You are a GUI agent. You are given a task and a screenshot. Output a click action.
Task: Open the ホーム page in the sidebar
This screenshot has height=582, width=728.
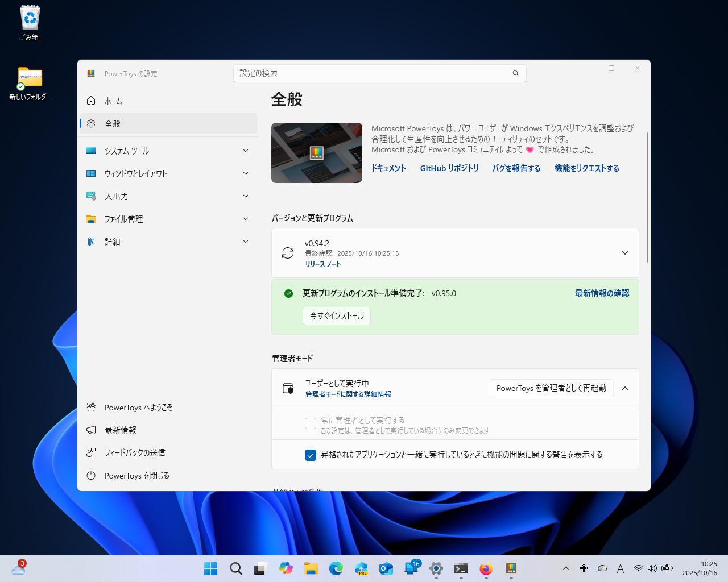pos(113,101)
